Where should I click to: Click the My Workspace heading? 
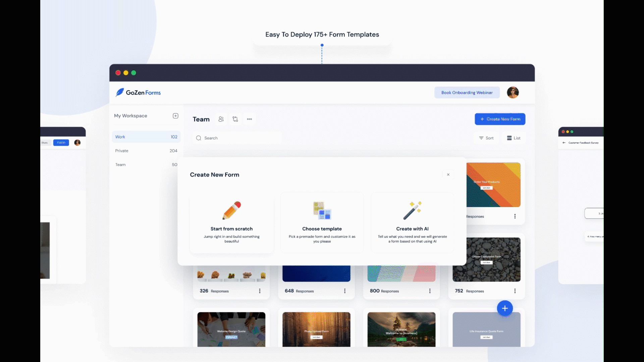pos(130,116)
